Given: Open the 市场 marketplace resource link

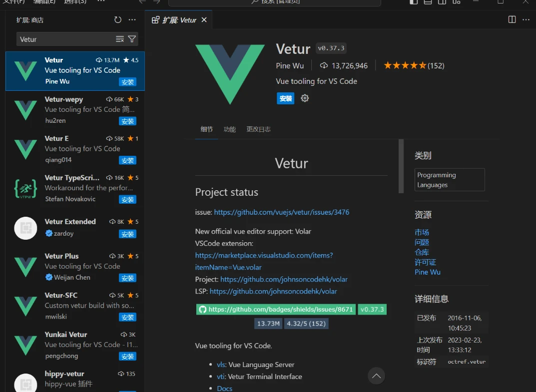Looking at the screenshot, I should point(422,232).
